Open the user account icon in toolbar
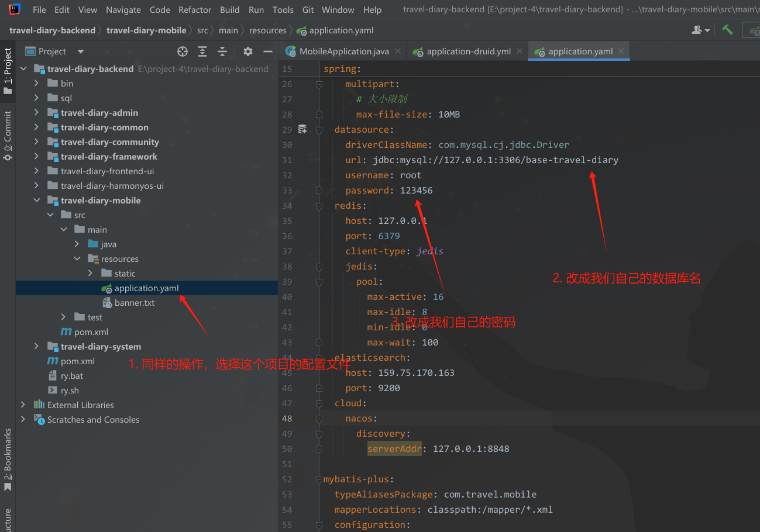 [x=700, y=30]
